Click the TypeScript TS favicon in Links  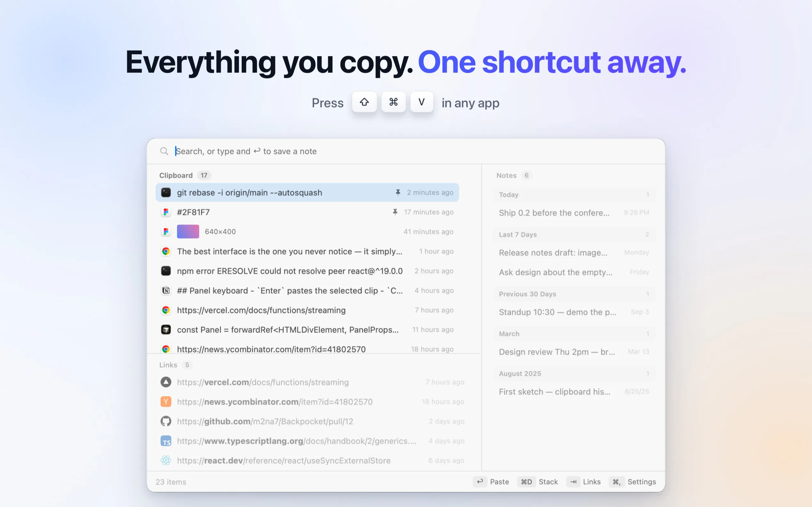(x=166, y=441)
